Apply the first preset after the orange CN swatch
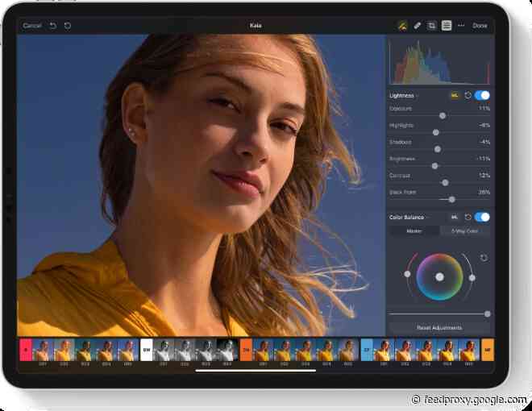Image resolution: width=532 pixels, height=411 pixels. pos(263,350)
